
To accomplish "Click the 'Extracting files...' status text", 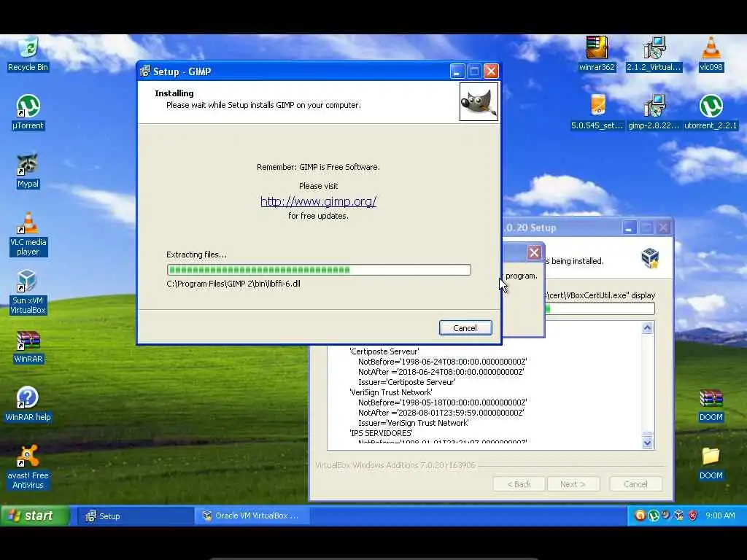I will click(x=197, y=254).
